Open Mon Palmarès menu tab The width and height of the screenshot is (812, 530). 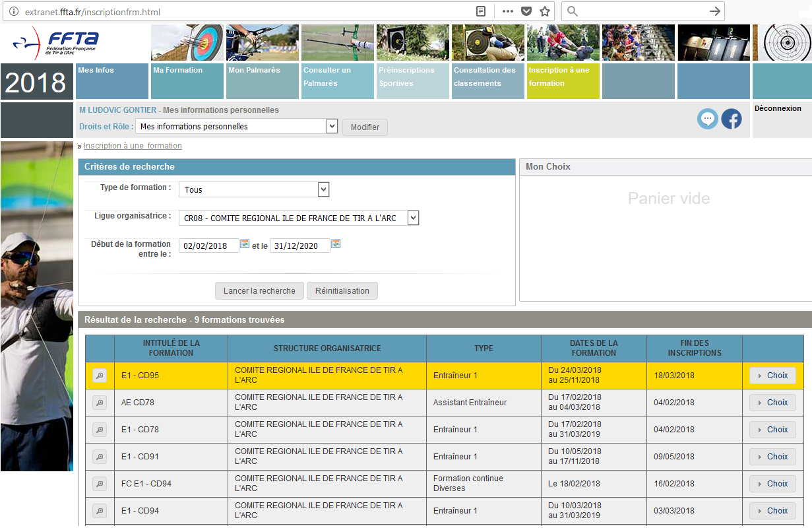tap(263, 81)
